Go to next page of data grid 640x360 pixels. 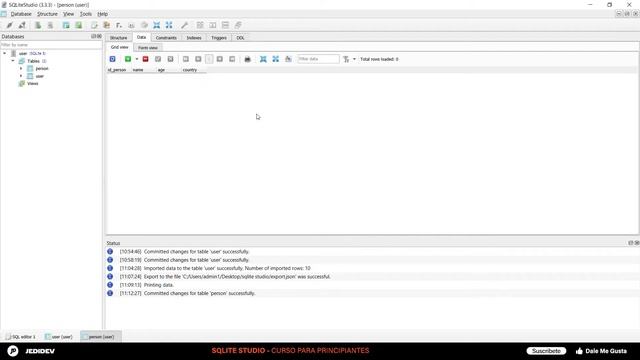pos(220,59)
